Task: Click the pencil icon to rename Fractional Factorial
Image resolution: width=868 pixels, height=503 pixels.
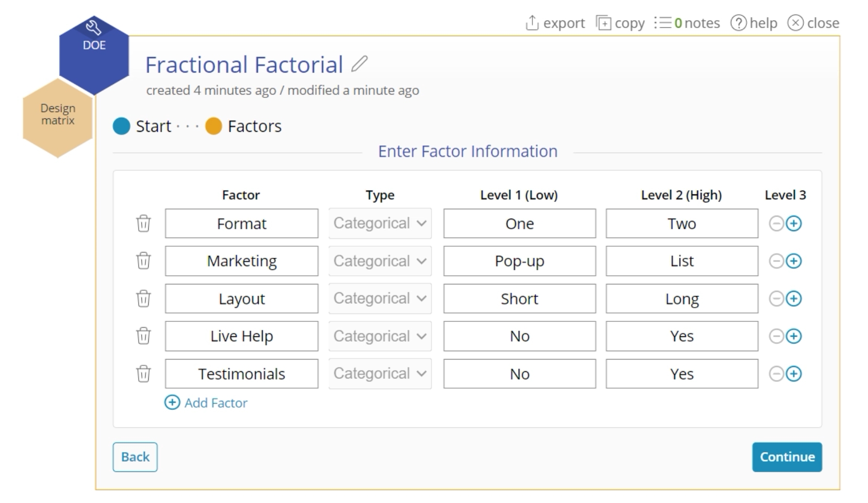Action: tap(359, 64)
